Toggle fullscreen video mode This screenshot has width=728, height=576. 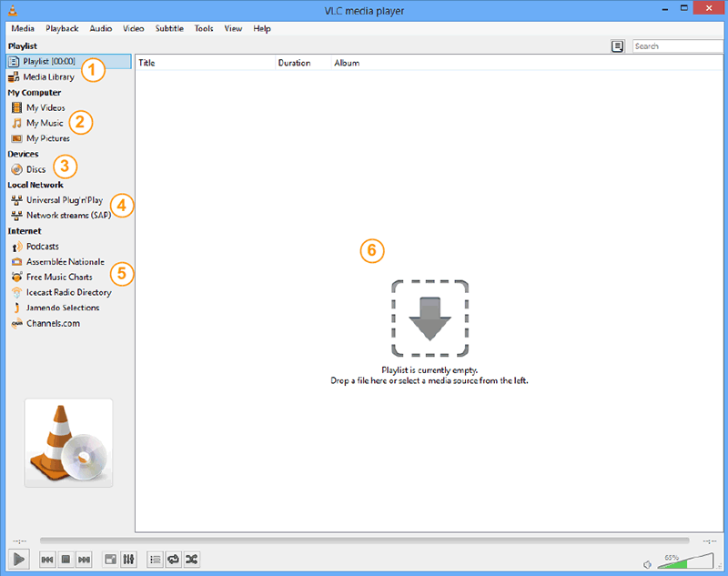[110, 560]
